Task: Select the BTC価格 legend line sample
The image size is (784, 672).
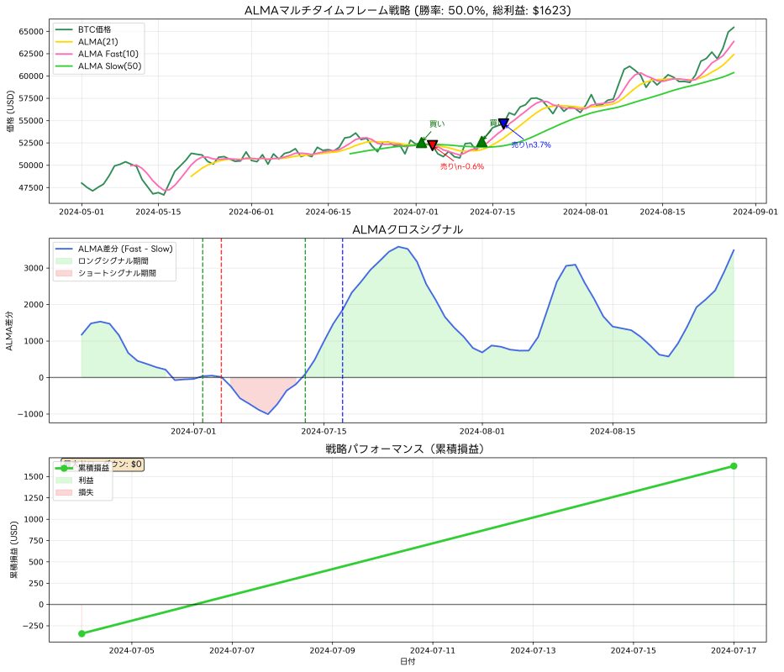Action: point(66,30)
